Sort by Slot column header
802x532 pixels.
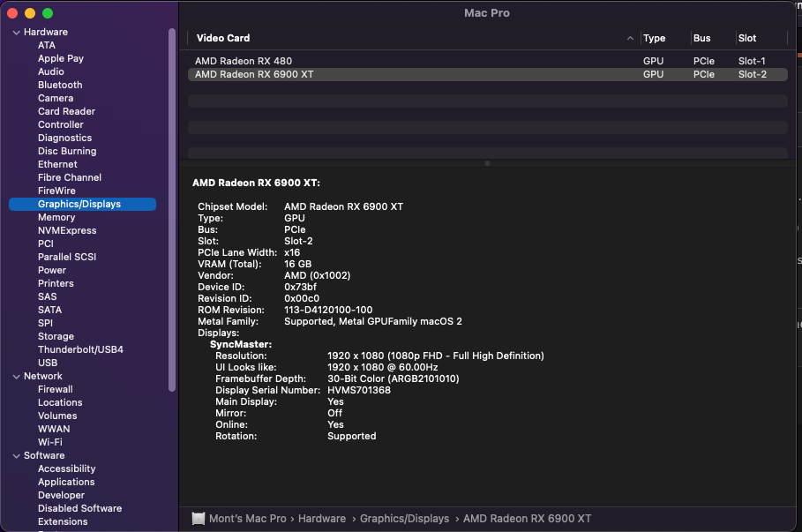click(x=747, y=38)
